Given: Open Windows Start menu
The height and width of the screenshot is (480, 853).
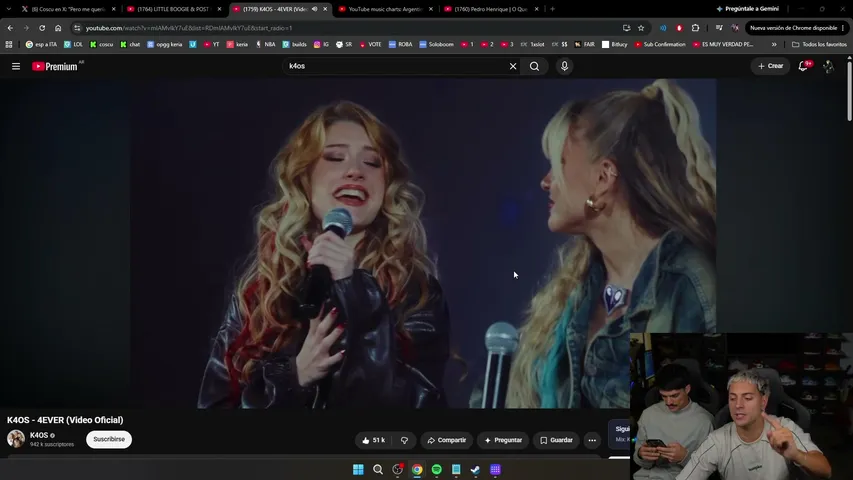Looking at the screenshot, I should (x=358, y=469).
